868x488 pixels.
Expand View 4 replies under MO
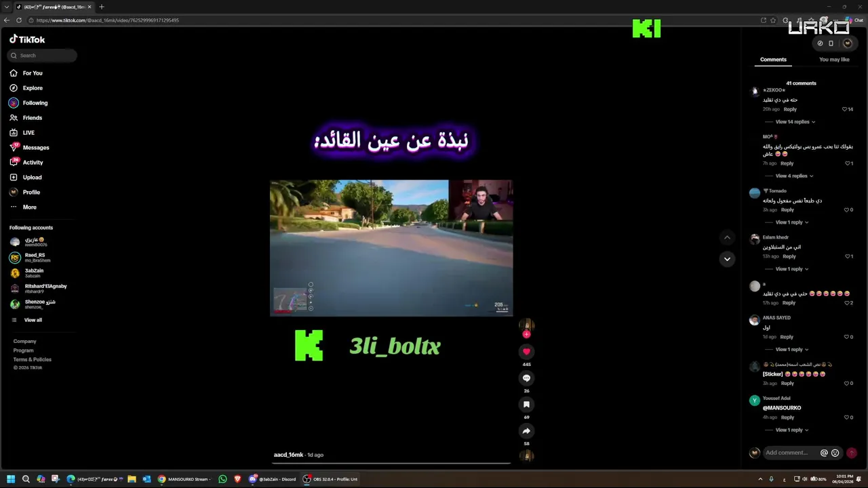tap(794, 176)
